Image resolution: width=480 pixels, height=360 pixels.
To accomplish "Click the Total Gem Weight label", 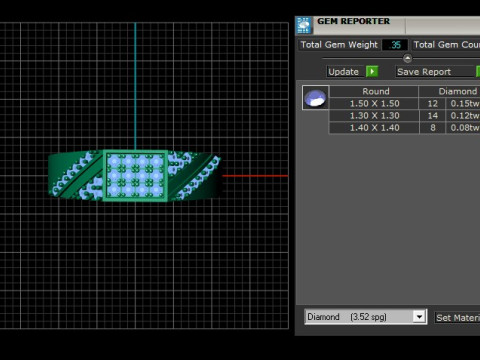I will coord(339,45).
